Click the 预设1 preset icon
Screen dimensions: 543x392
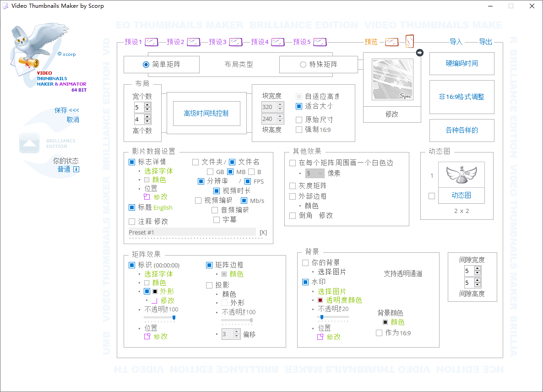click(x=150, y=42)
